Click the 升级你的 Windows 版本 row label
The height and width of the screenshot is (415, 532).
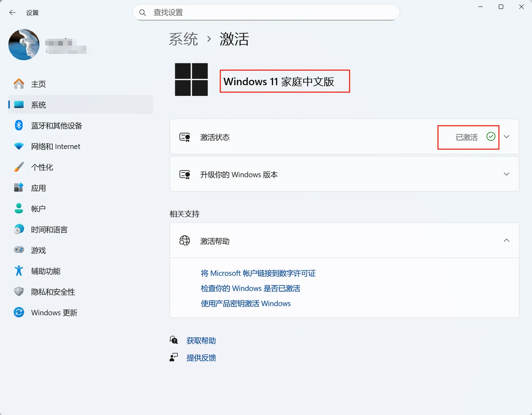(x=239, y=174)
